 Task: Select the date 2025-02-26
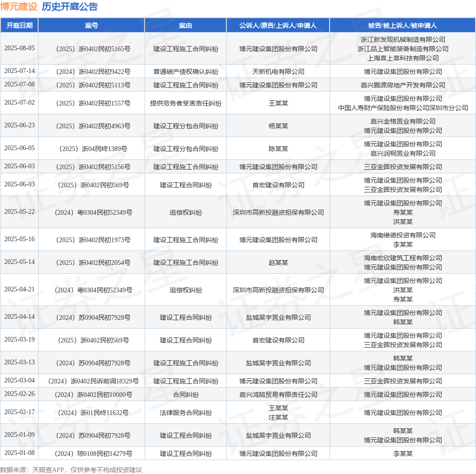pos(20,394)
